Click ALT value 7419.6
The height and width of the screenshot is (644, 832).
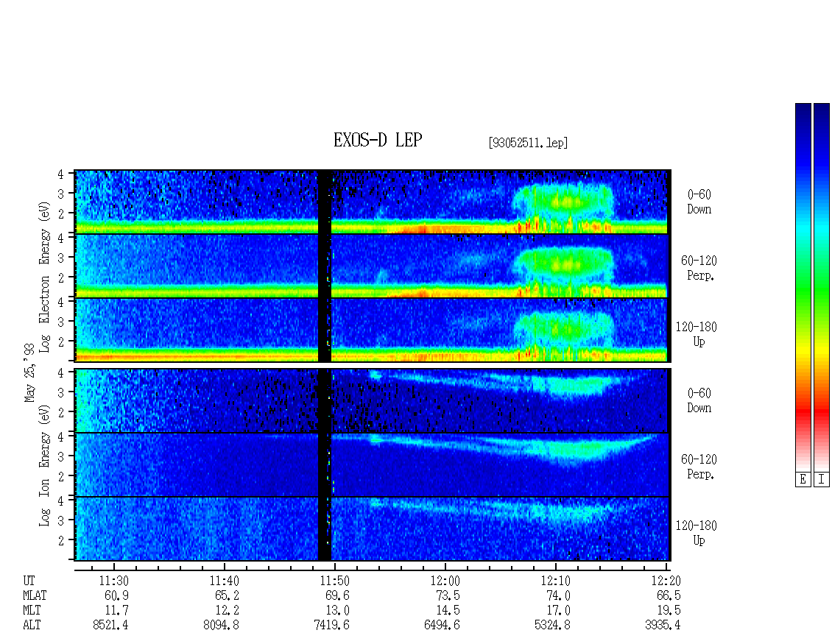click(331, 626)
